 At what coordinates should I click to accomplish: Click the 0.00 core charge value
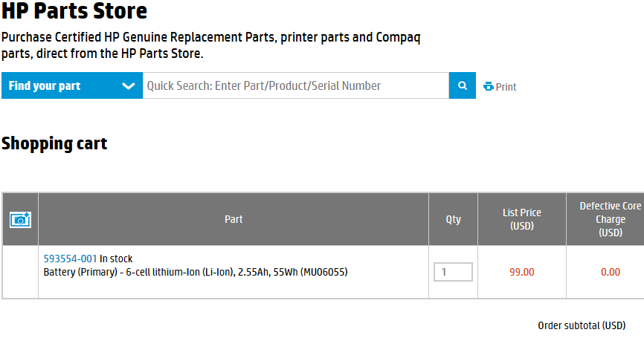(611, 272)
